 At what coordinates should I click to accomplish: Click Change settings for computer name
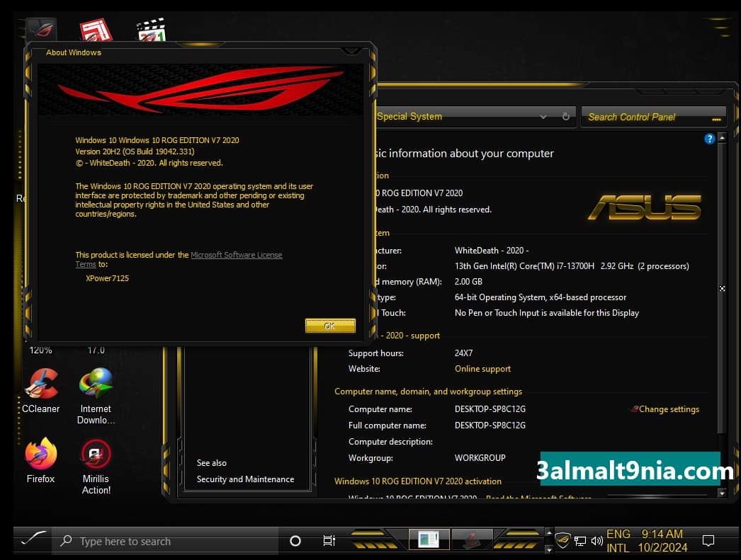[x=669, y=409]
